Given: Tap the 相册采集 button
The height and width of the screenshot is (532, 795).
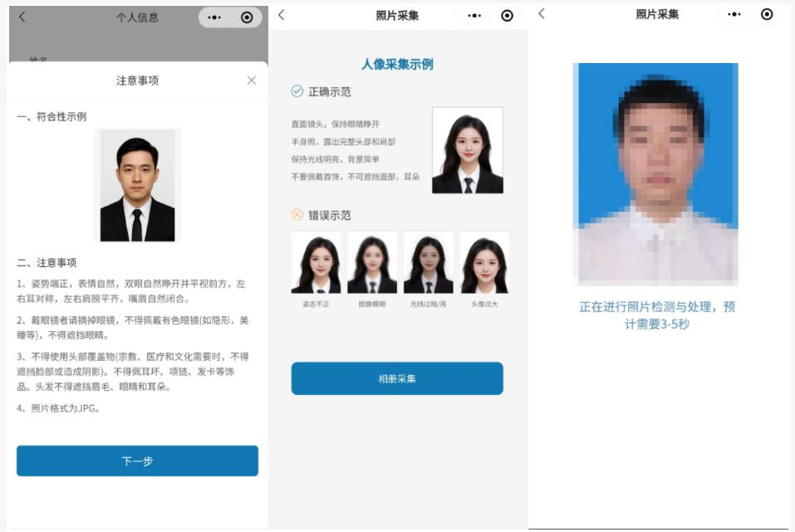Looking at the screenshot, I should 398,377.
